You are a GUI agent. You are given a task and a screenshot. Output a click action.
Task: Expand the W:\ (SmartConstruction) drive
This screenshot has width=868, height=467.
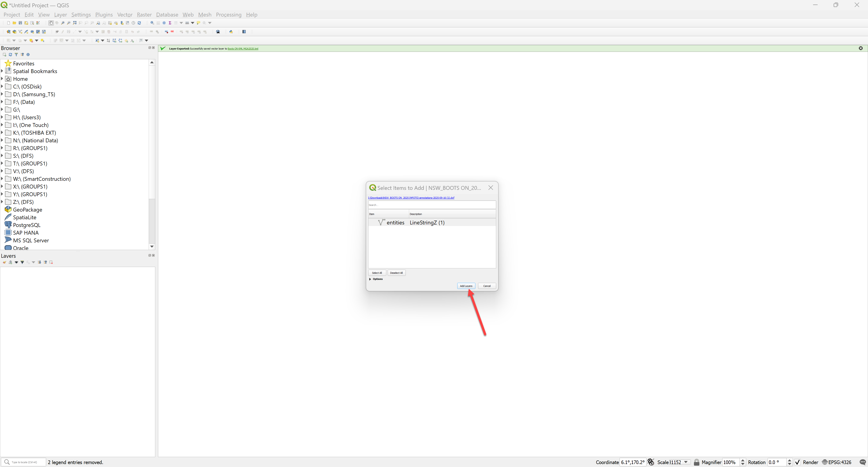[2, 179]
